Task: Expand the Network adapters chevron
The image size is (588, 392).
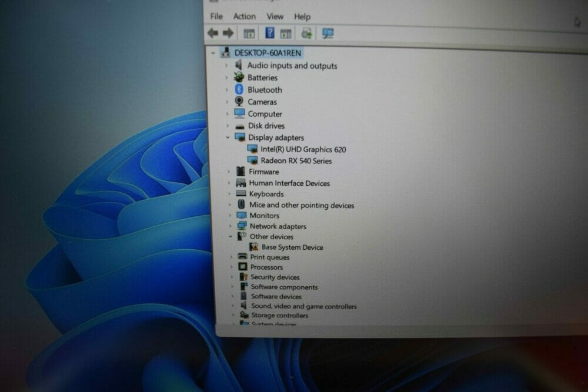Action: 230,226
